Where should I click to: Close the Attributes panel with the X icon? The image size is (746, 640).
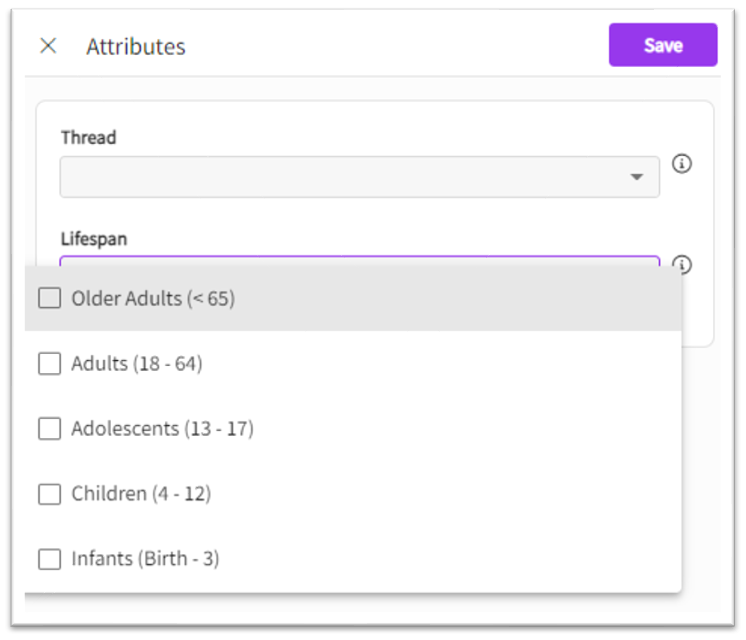pyautogui.click(x=48, y=46)
